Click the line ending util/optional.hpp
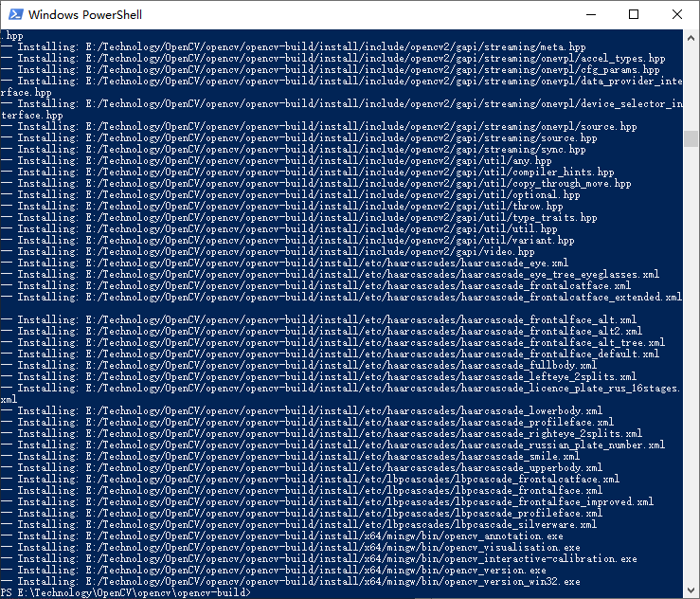The height and width of the screenshot is (599, 700). point(290,194)
